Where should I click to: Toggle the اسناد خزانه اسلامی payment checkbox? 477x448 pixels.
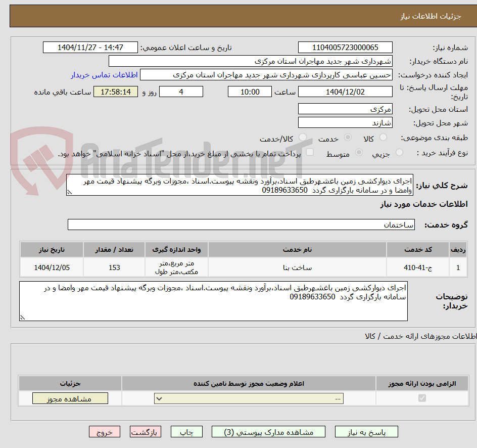[310, 152]
